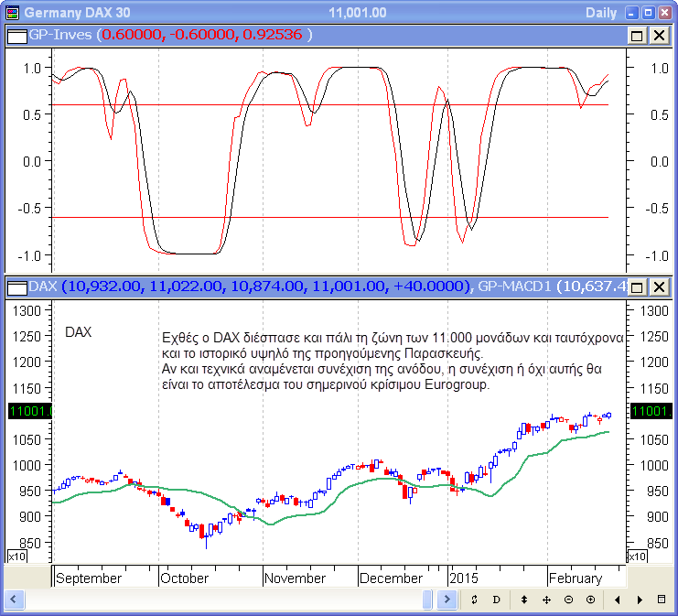Screen dimensions: 678x616
Task: Minimize the Germany DAX 30 window
Action: point(631,13)
